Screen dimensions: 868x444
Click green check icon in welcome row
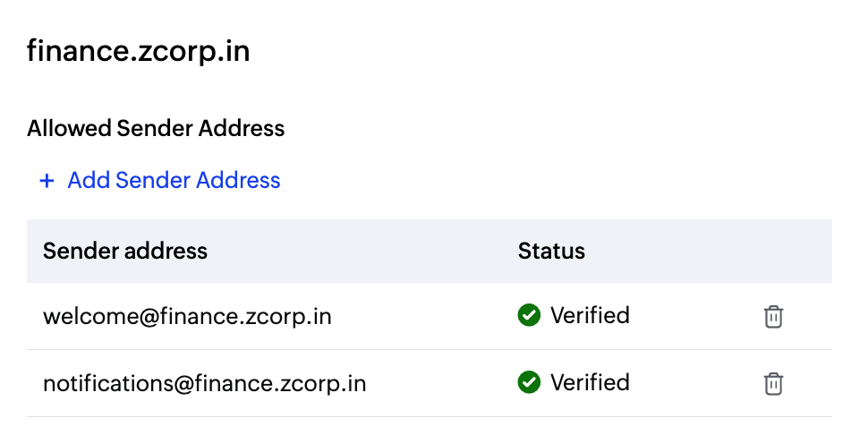[529, 316]
